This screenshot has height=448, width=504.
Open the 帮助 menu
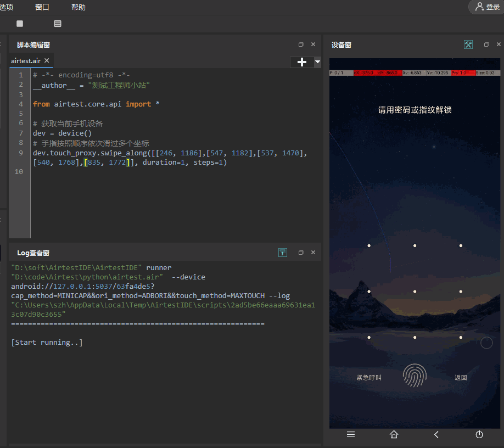coord(79,7)
